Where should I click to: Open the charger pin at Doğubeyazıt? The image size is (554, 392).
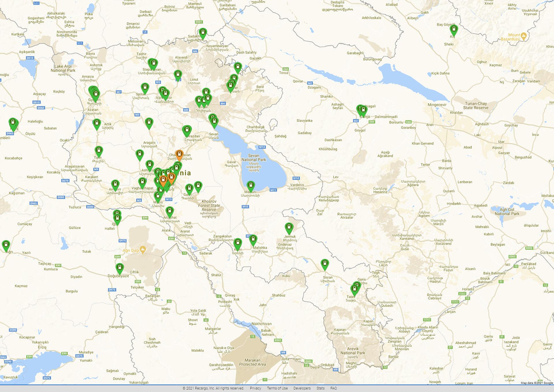click(119, 269)
